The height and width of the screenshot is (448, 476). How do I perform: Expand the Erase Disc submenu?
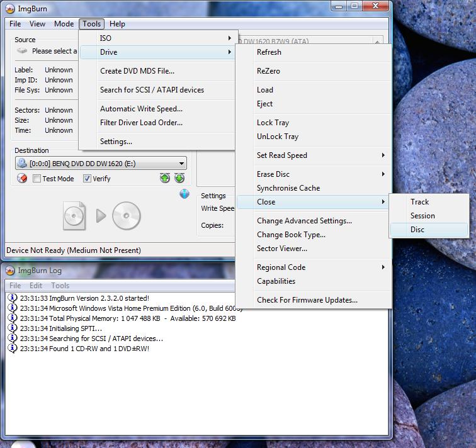tap(314, 174)
